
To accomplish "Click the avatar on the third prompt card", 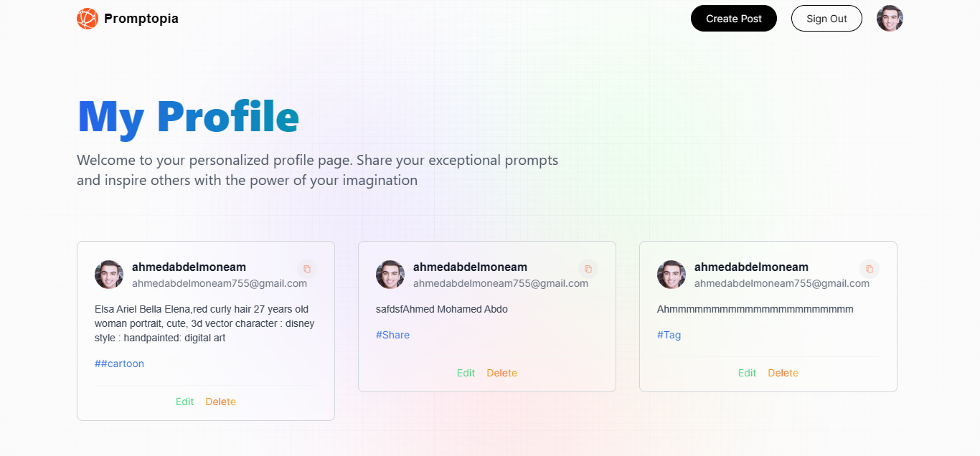I will click(672, 275).
